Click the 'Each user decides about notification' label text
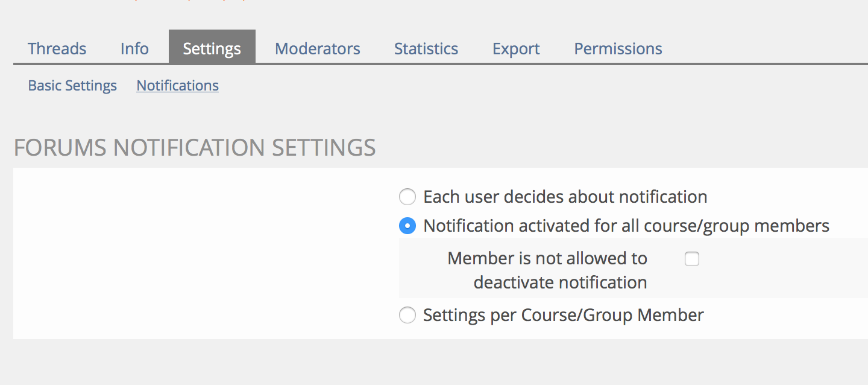The image size is (868, 385). pos(565,197)
